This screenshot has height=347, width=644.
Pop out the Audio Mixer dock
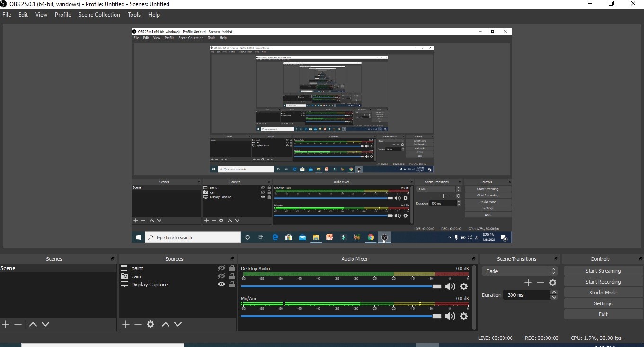click(474, 259)
